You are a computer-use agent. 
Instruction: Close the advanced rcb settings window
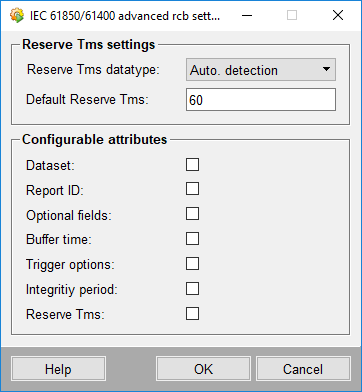(x=338, y=15)
